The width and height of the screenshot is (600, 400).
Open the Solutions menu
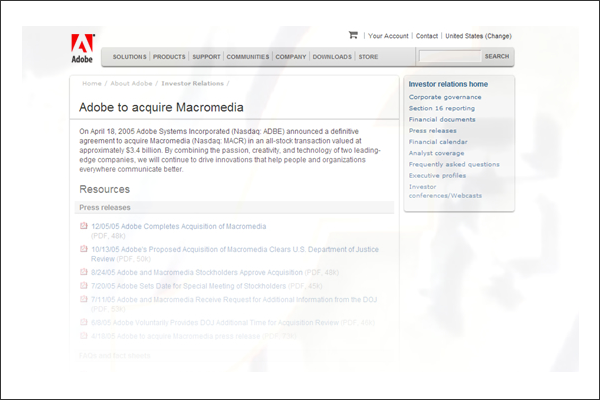point(129,57)
